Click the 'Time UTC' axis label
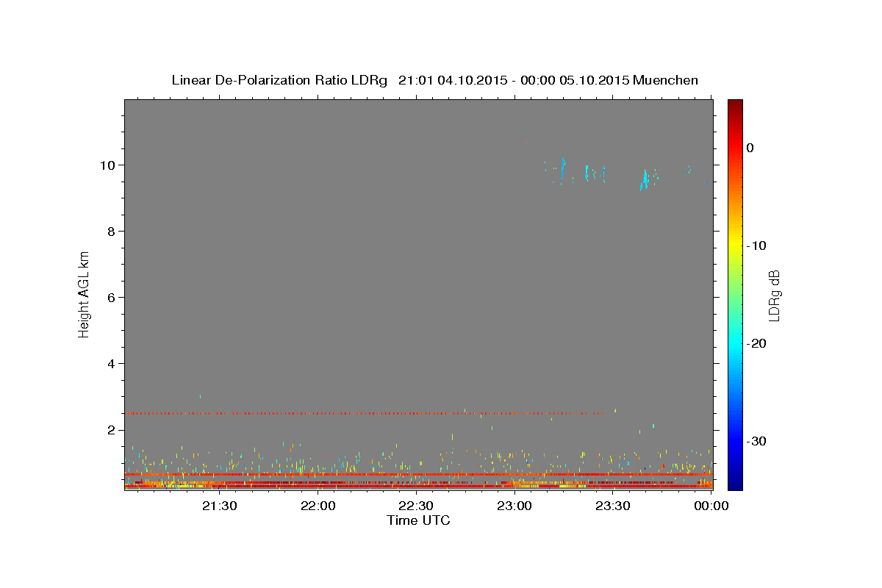Viewport: 882px width, 588px height. click(418, 520)
